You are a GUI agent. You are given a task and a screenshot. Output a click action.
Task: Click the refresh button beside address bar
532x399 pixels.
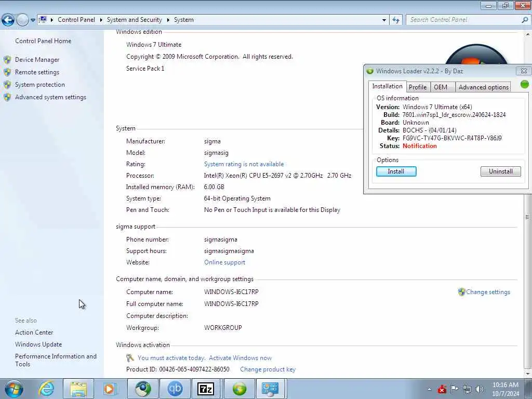[x=395, y=20]
